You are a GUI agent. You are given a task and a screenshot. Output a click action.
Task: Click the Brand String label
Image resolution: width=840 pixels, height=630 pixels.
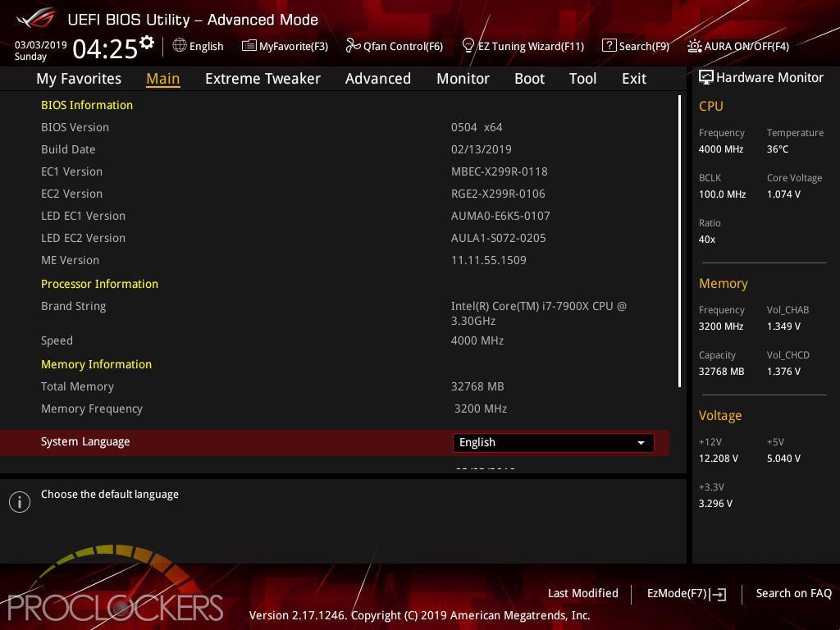point(73,306)
